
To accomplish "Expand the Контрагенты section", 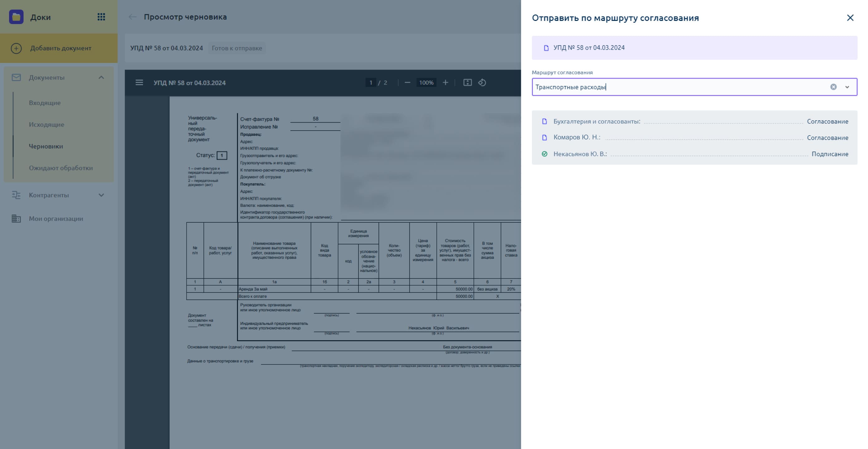I will tap(101, 195).
